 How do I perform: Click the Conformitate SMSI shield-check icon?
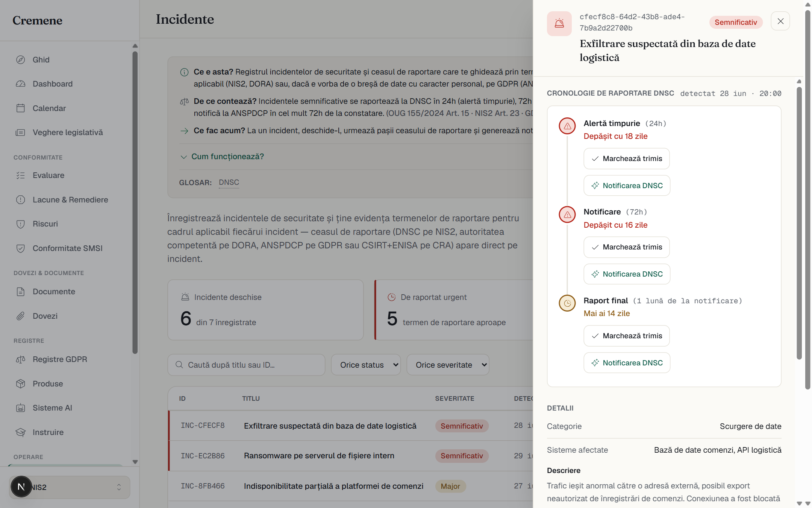pos(21,248)
